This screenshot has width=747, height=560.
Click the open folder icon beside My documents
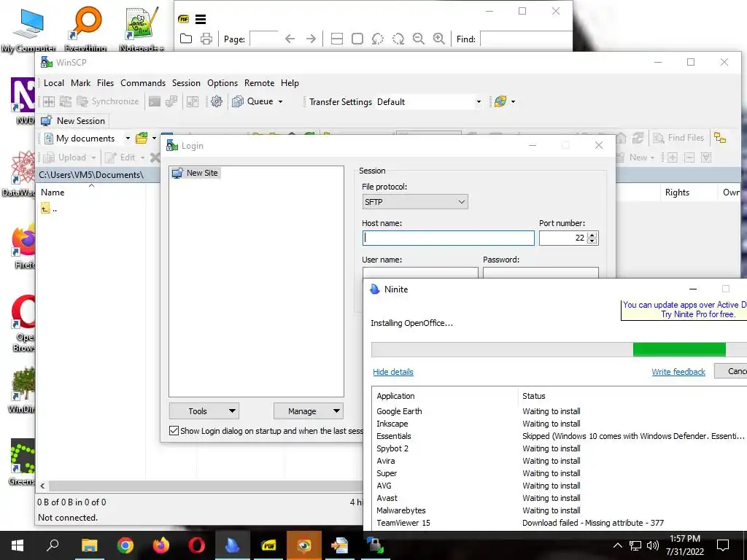[x=142, y=138]
